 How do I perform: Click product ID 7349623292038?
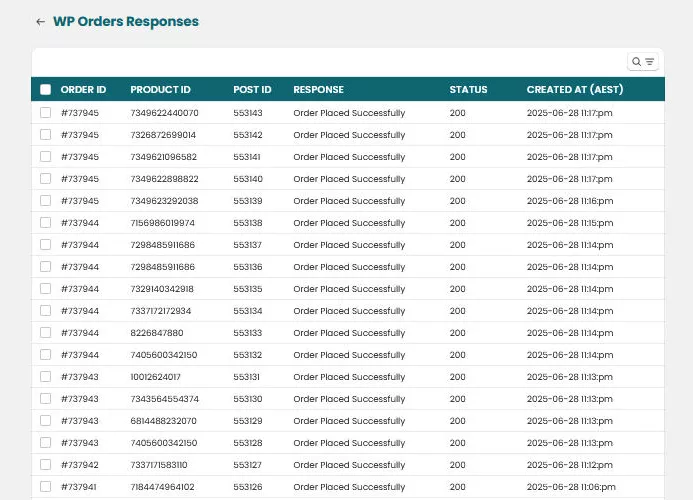coord(164,201)
